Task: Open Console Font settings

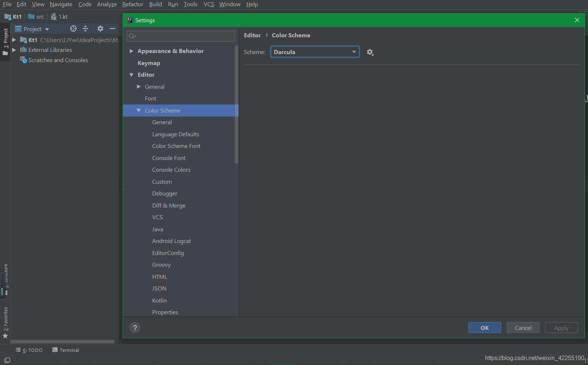Action: (x=169, y=158)
